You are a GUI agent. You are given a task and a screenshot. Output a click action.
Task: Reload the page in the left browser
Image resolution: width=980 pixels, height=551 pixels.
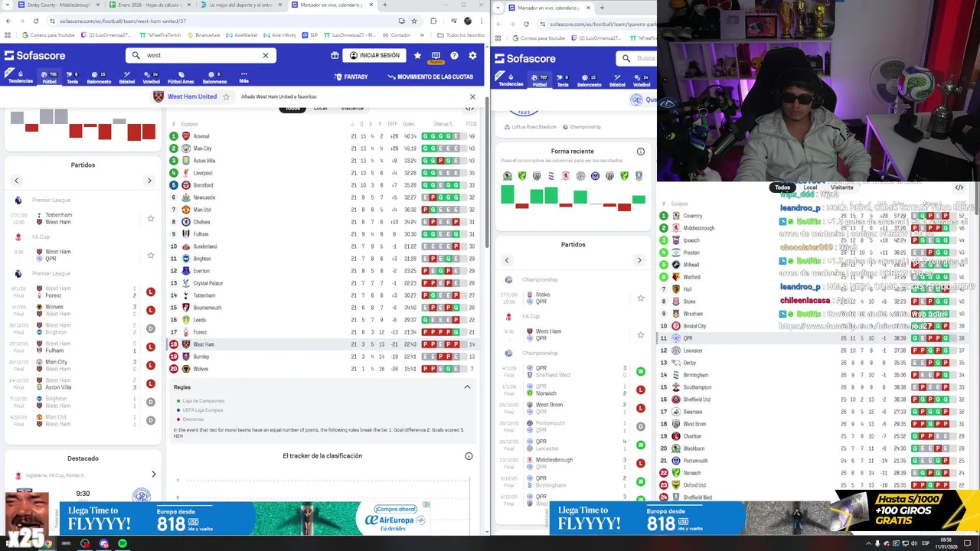click(35, 21)
